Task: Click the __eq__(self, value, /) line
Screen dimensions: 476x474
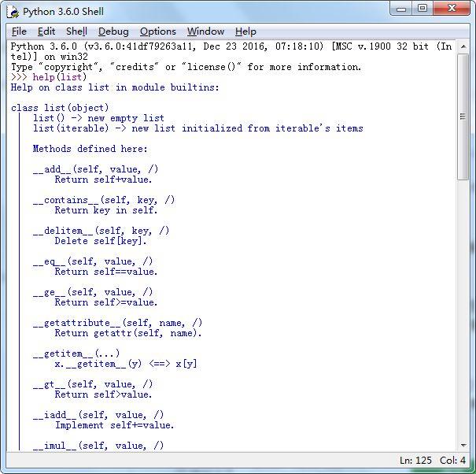Action: coord(93,261)
